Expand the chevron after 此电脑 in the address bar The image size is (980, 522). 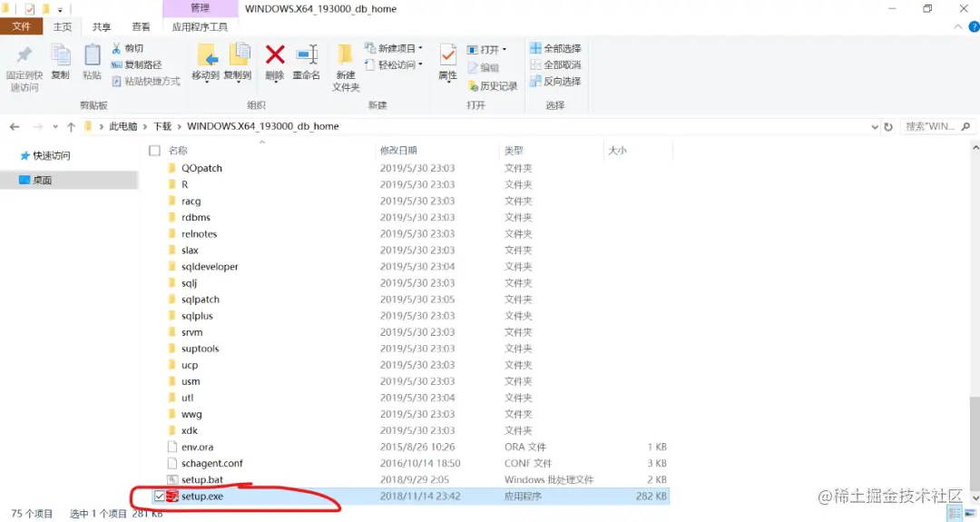(145, 126)
